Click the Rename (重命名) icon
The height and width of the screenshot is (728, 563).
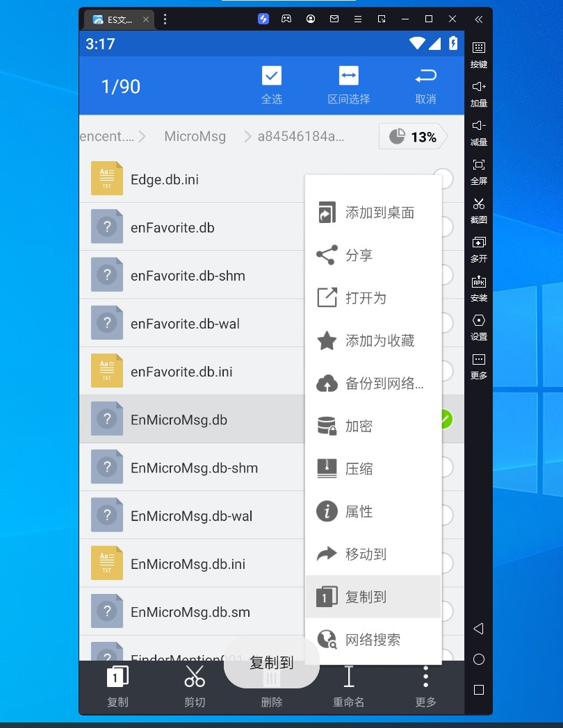click(x=349, y=677)
